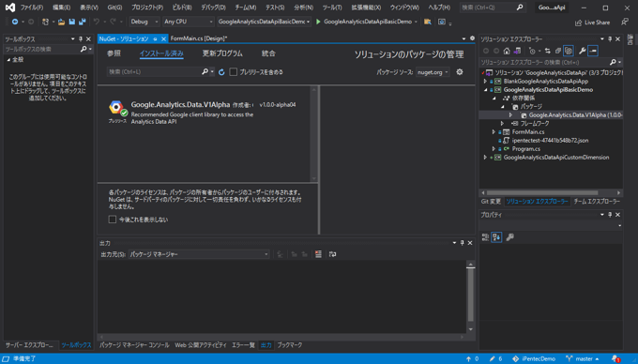Open the Debug configuration dropdown
The width and height of the screenshot is (638, 364).
[x=144, y=22]
